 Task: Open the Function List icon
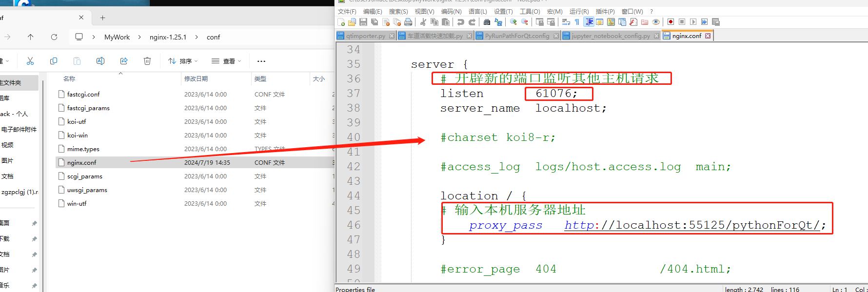pos(633,22)
